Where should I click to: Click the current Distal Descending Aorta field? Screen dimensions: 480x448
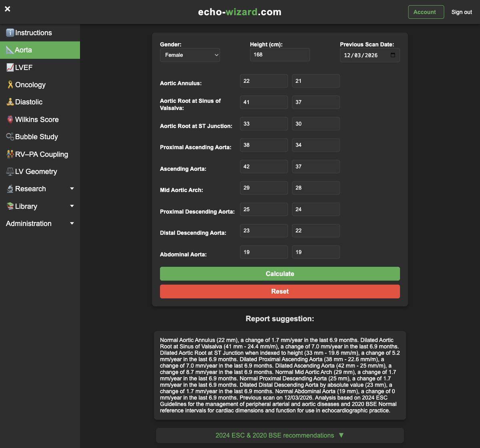pyautogui.click(x=264, y=231)
